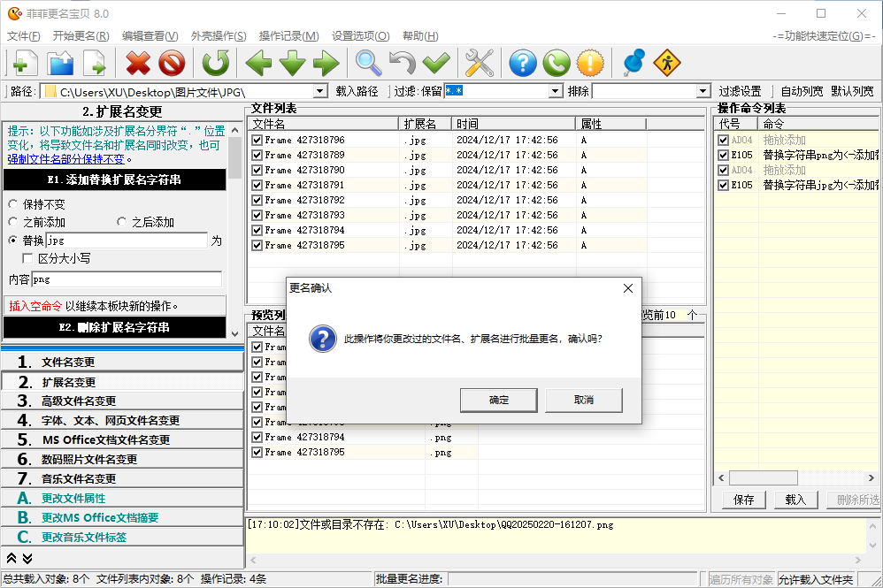Image resolution: width=883 pixels, height=588 pixels.
Task: Click the blue question mark help icon
Action: [x=523, y=63]
